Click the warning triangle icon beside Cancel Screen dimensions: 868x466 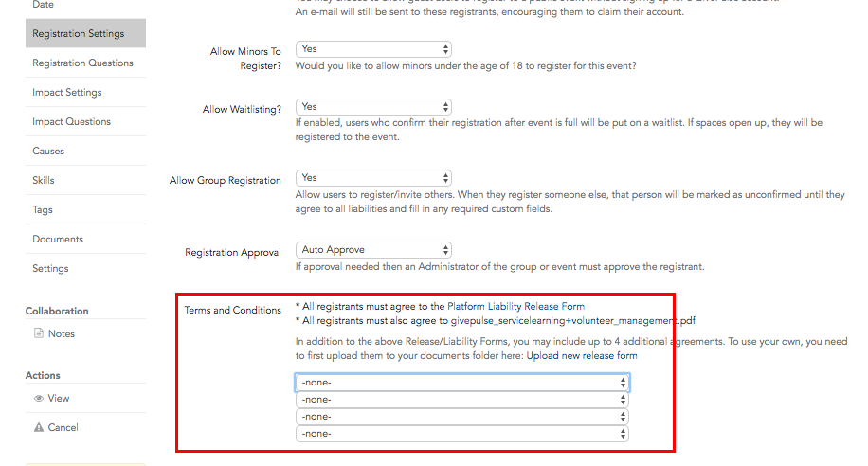(38, 427)
